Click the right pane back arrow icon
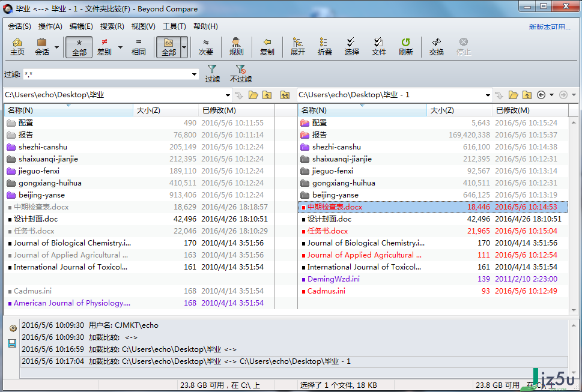 (x=541, y=95)
